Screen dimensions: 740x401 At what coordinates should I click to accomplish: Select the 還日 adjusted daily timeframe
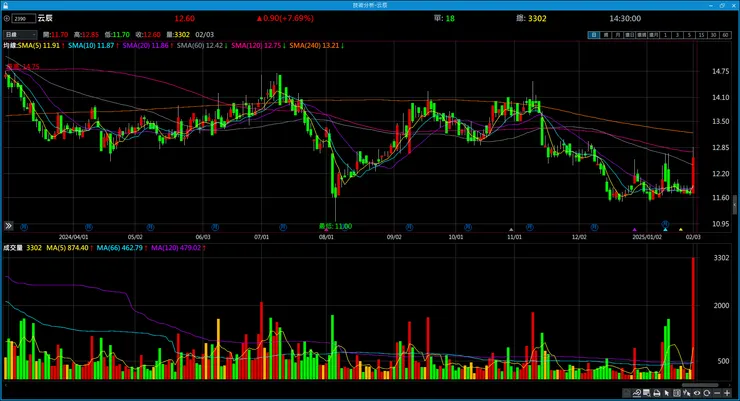[629, 35]
